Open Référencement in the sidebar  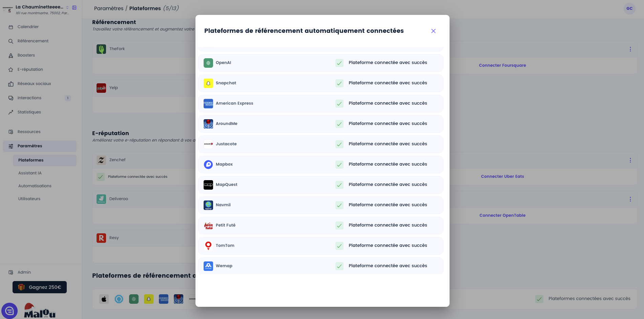coord(40,41)
